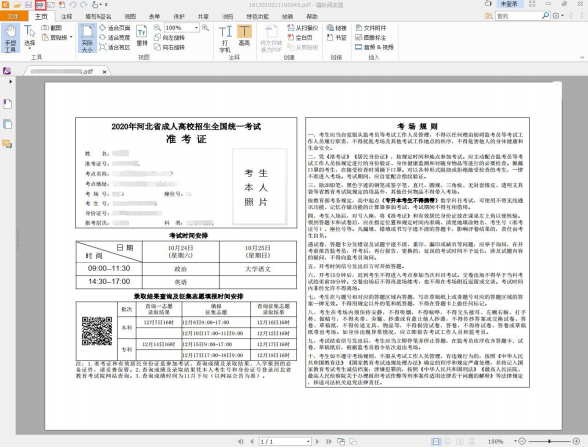Enable continuous page view mode
The height and width of the screenshot is (448, 588).
click(448, 442)
